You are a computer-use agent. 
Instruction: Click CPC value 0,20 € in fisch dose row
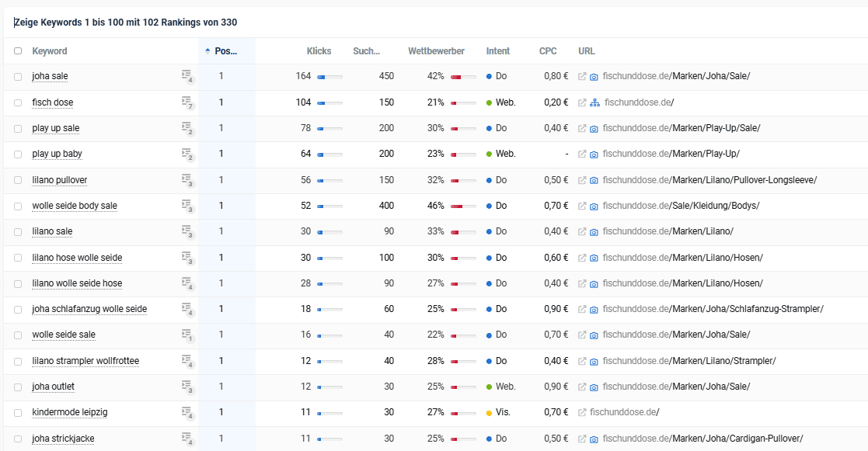click(556, 102)
